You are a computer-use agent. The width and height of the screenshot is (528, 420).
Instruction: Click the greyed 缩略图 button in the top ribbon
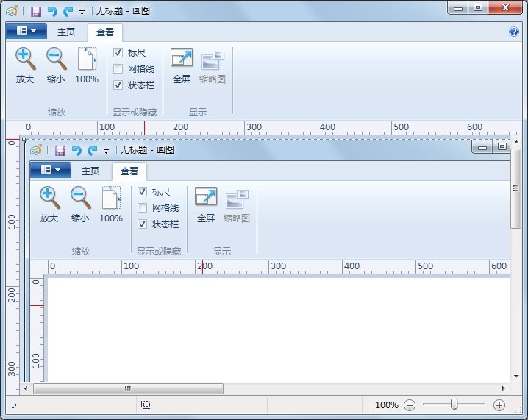pos(213,65)
